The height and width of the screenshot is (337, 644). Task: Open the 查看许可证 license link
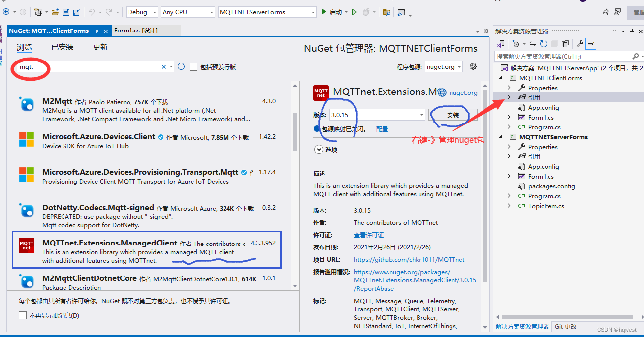coord(369,235)
